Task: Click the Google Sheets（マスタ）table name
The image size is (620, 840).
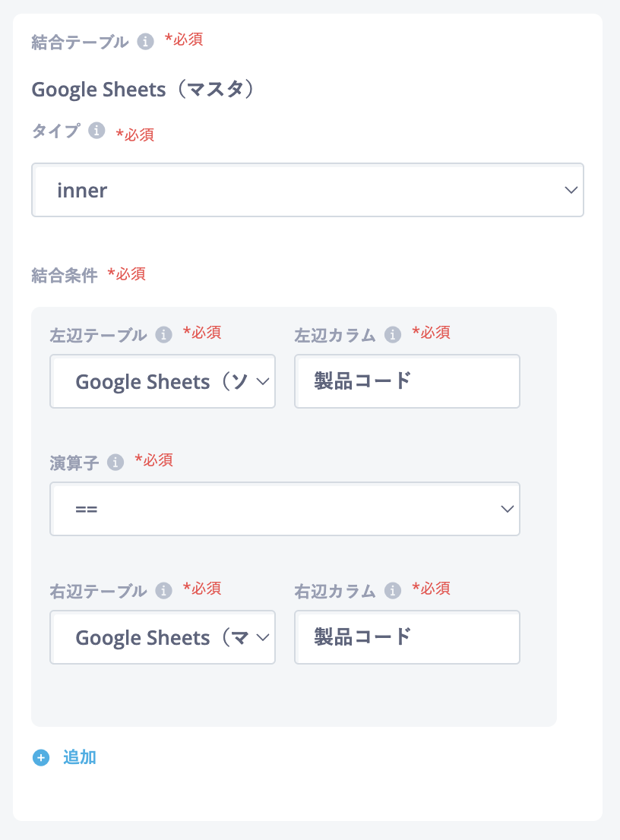Action: coord(144,89)
